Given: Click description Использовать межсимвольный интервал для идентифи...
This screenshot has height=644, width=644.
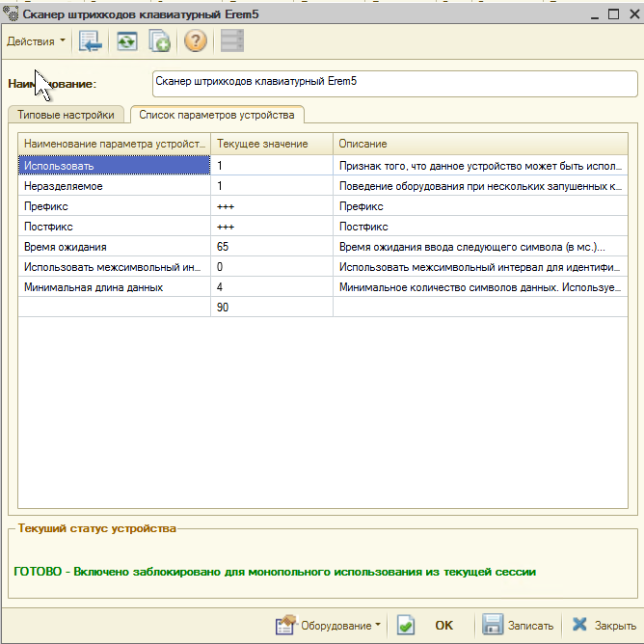Looking at the screenshot, I should (480, 267).
